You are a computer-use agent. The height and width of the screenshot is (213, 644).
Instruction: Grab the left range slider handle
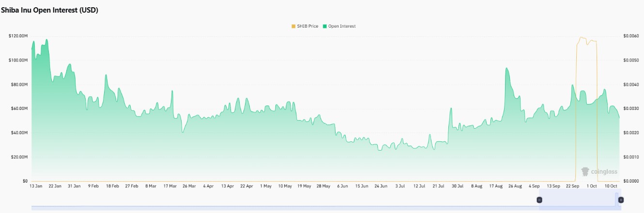[539, 199]
